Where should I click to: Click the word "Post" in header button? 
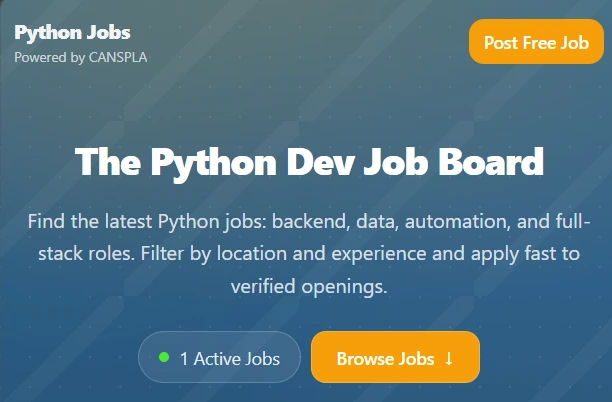coord(501,43)
